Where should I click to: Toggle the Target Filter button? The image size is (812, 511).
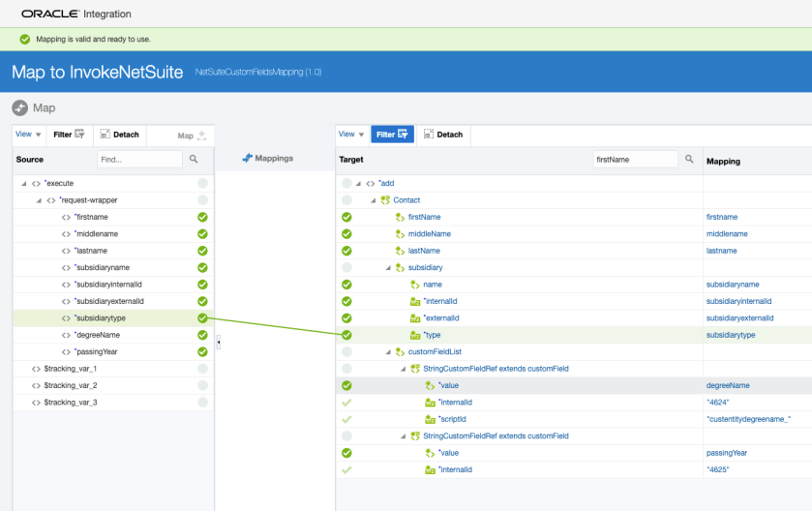pyautogui.click(x=392, y=135)
